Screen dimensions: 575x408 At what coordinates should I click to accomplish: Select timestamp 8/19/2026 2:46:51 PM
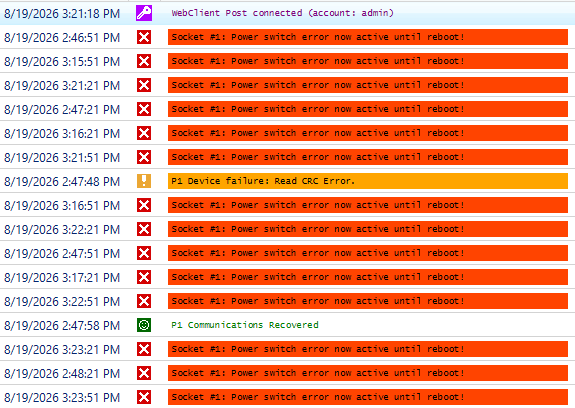(62, 37)
